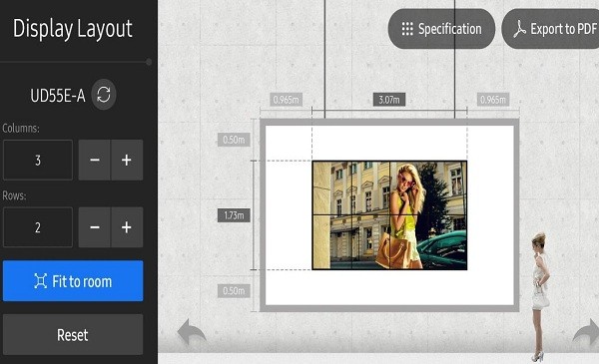Viewport: 599px width, 364px height.
Task: Select the 1.73m height dimension label
Action: (x=234, y=215)
